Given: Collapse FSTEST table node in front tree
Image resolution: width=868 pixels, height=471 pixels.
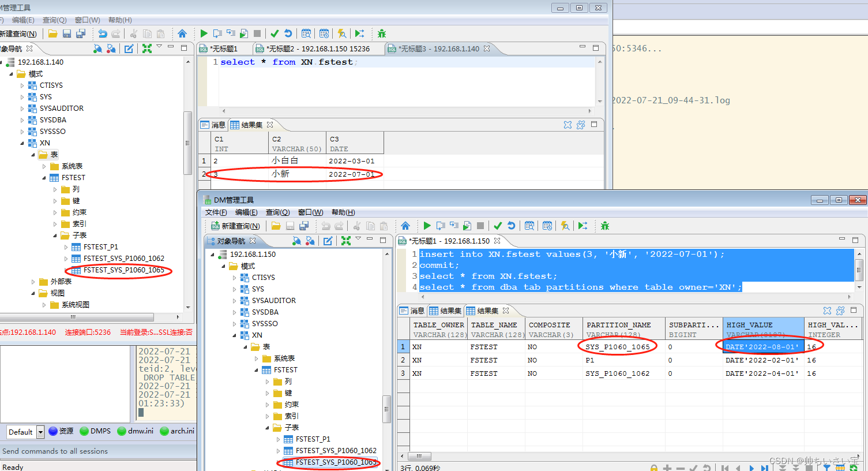Looking at the screenshot, I should tap(257, 370).
